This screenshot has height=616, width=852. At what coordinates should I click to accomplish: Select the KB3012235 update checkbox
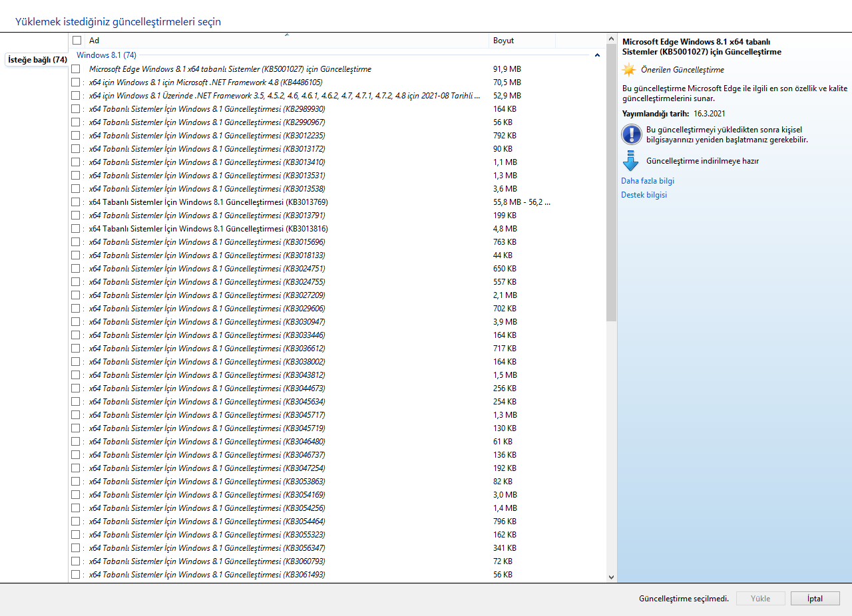click(76, 136)
